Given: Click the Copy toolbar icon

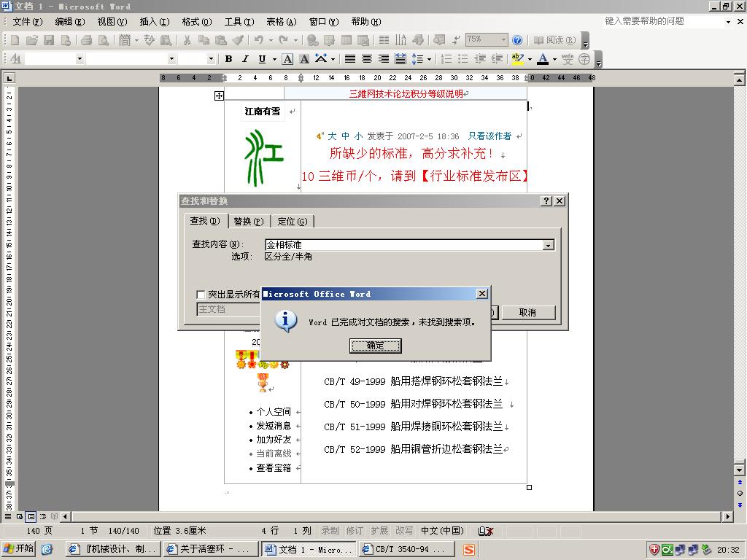Looking at the screenshot, I should pyautogui.click(x=204, y=41).
